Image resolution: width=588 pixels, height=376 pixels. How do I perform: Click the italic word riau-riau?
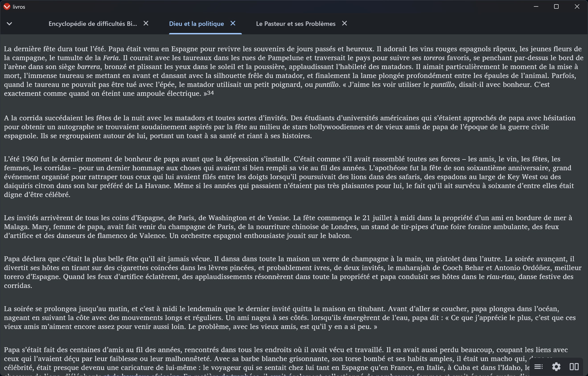click(x=500, y=277)
